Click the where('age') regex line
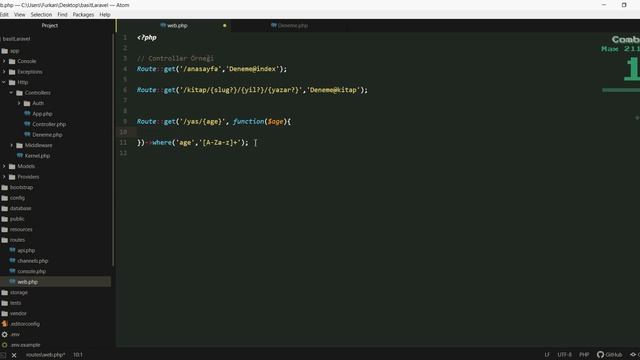Viewport: 640px width, 360px height. (192, 142)
